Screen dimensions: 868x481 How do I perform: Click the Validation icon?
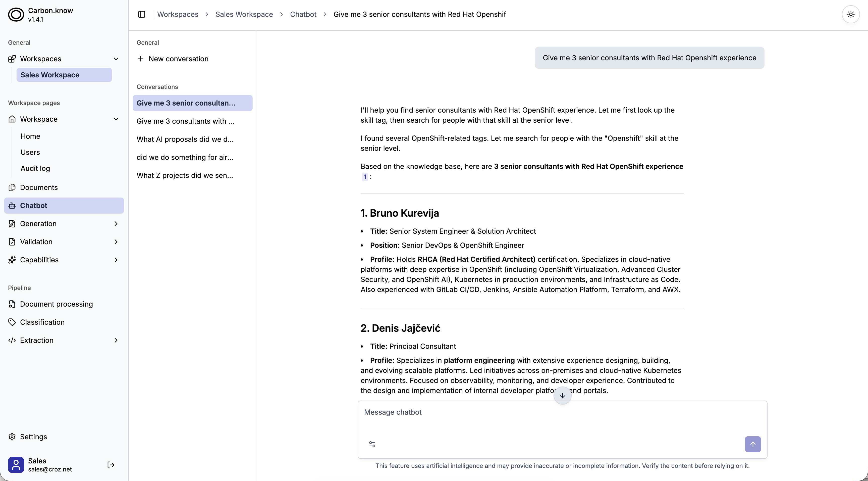(12, 242)
